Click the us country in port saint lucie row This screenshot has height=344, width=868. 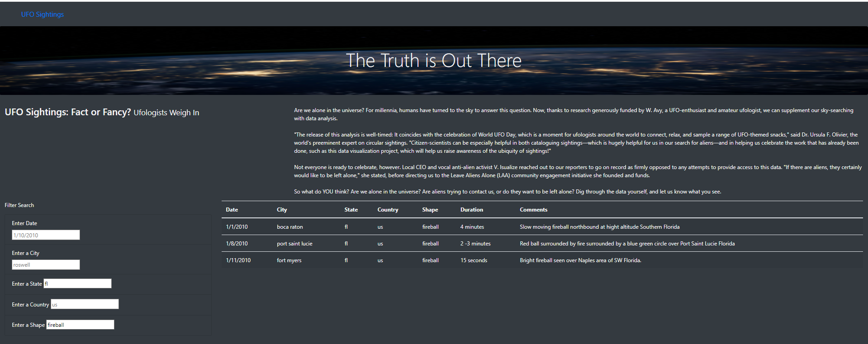coord(380,244)
